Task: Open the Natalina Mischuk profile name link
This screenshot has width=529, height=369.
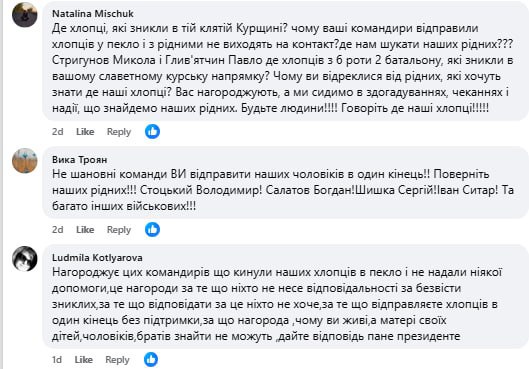Action: tap(93, 13)
